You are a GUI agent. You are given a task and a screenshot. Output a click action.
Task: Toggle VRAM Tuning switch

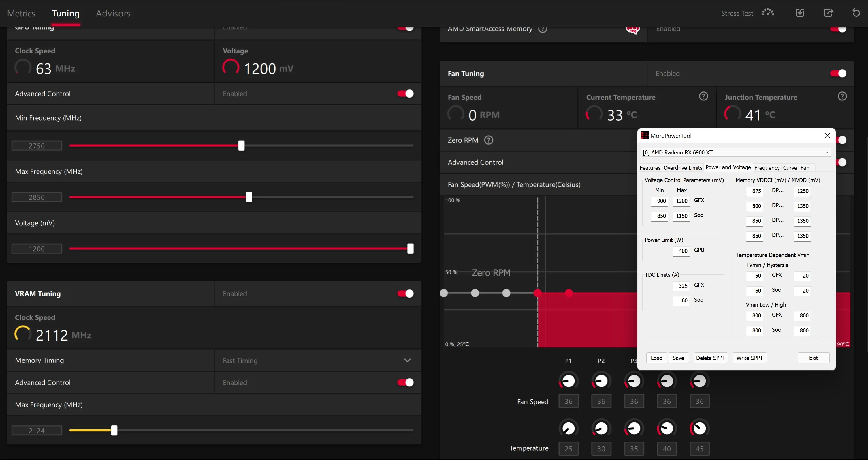click(405, 294)
